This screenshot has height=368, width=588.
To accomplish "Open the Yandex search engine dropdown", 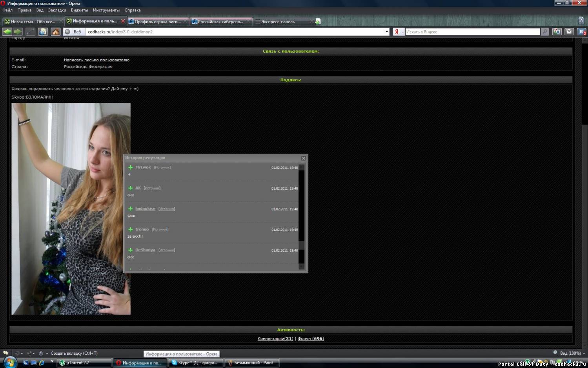I will click(399, 32).
